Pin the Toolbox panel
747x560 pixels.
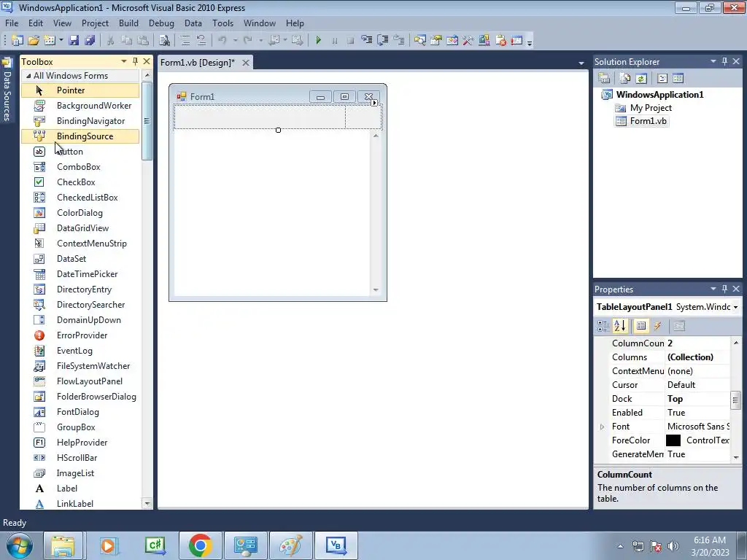click(135, 61)
